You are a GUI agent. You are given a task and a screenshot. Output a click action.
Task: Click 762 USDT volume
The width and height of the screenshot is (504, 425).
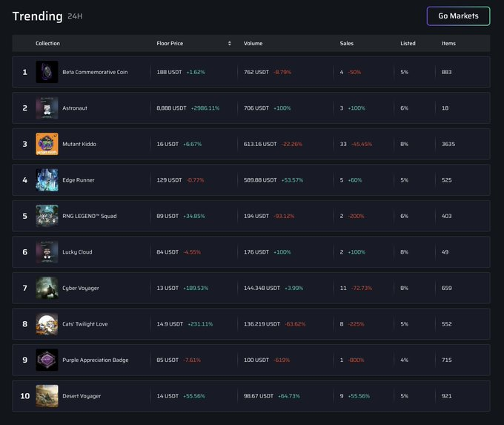[x=256, y=72]
